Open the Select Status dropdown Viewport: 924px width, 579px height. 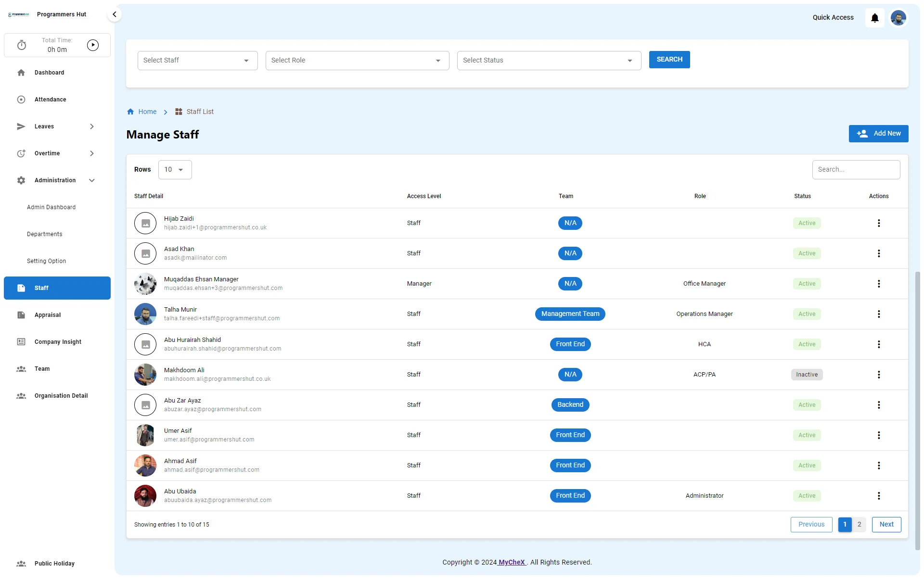tap(549, 61)
